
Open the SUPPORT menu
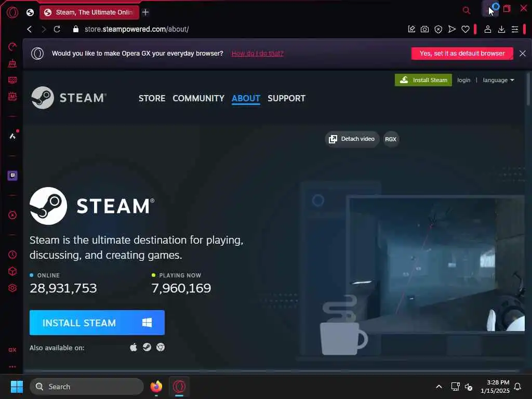click(286, 98)
